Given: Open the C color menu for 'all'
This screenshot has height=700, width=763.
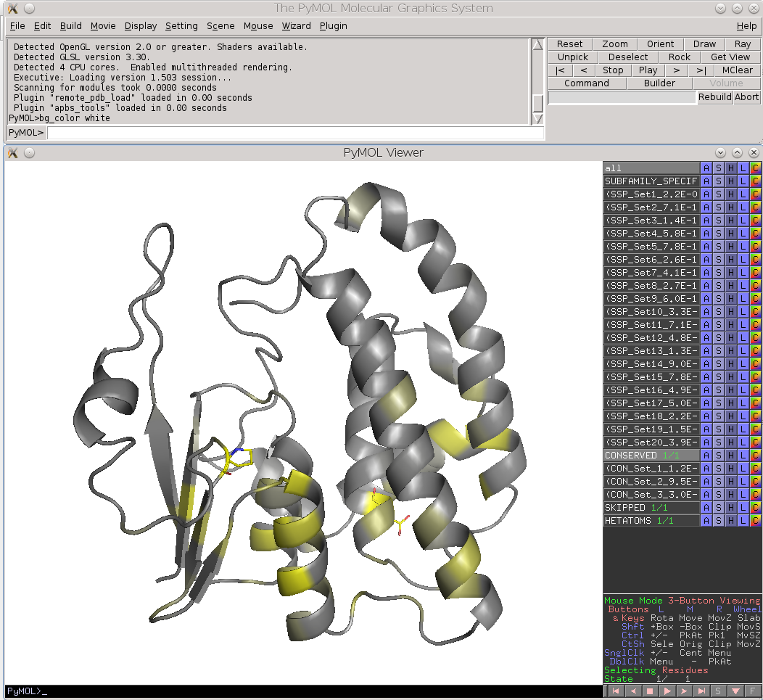Looking at the screenshot, I should [755, 168].
